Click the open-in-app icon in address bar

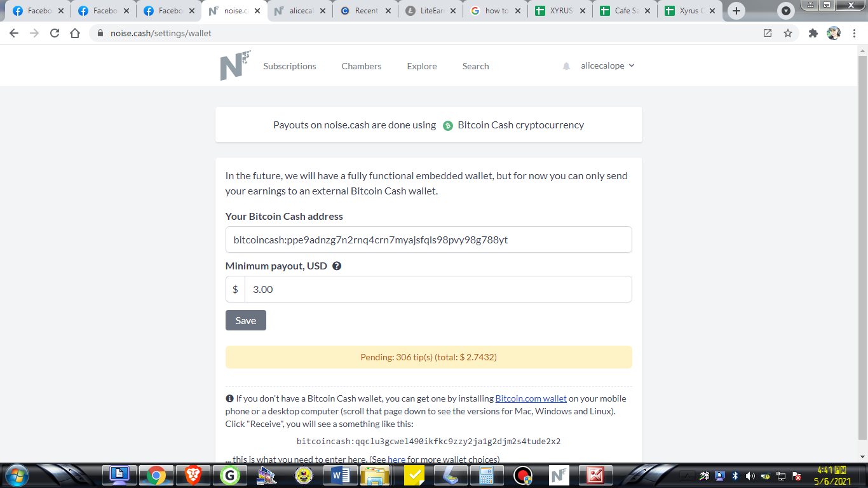tap(768, 33)
